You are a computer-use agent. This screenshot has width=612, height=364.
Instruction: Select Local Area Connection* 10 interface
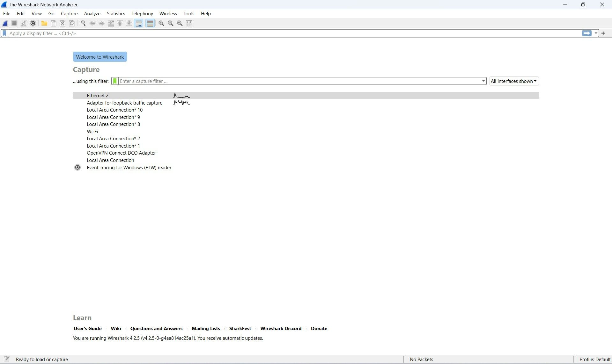(306, 110)
